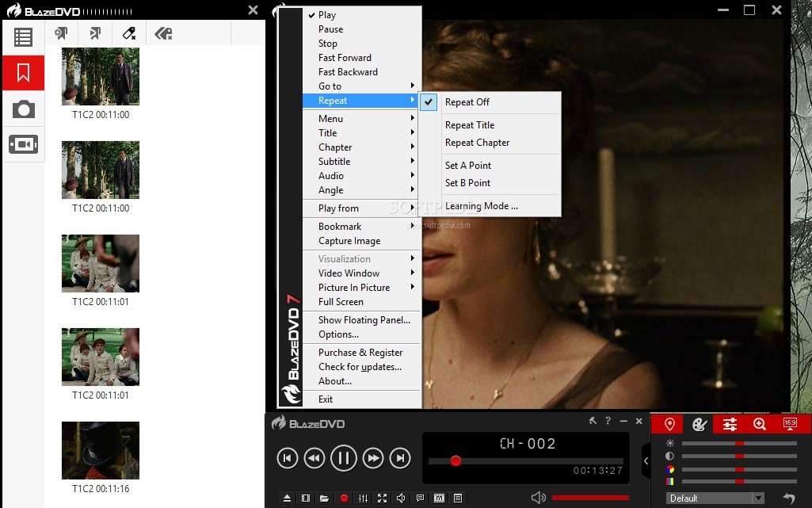Open the equalizer sliders icon
The width and height of the screenshot is (812, 508).
click(363, 498)
